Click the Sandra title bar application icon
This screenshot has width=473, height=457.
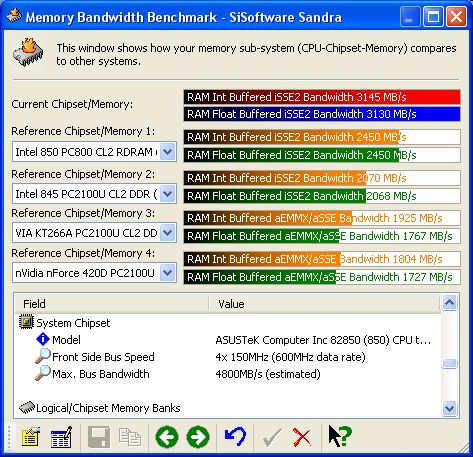point(14,16)
